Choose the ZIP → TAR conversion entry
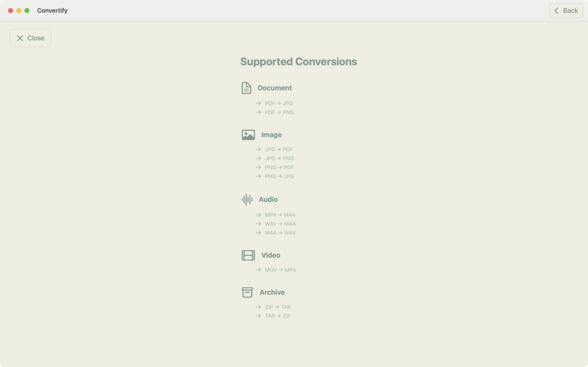This screenshot has height=367, width=588. pyautogui.click(x=277, y=307)
